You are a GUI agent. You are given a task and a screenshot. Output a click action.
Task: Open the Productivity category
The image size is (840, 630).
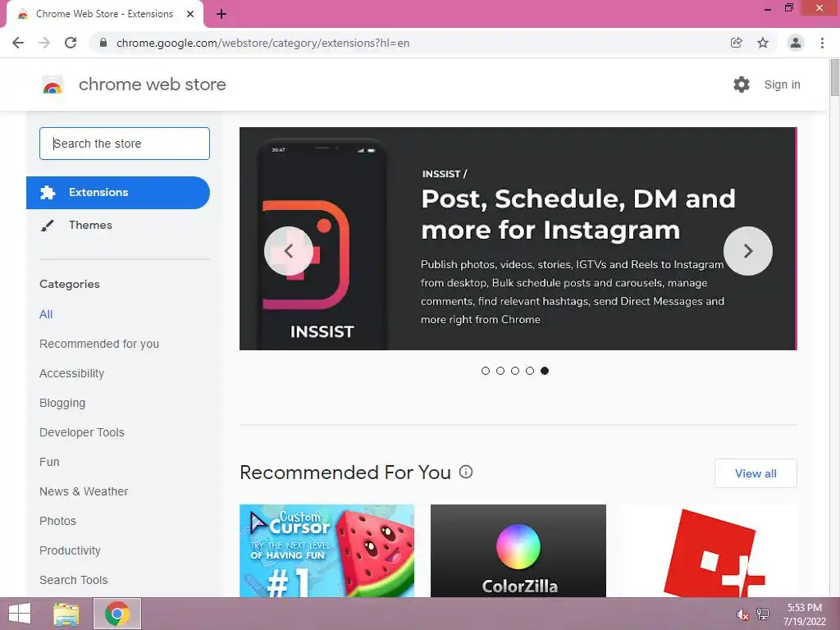71,550
